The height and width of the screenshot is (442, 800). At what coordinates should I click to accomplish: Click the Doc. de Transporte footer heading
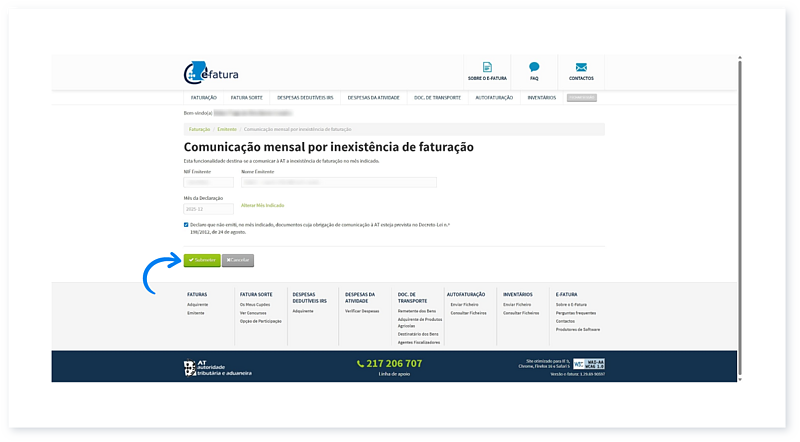click(x=412, y=298)
